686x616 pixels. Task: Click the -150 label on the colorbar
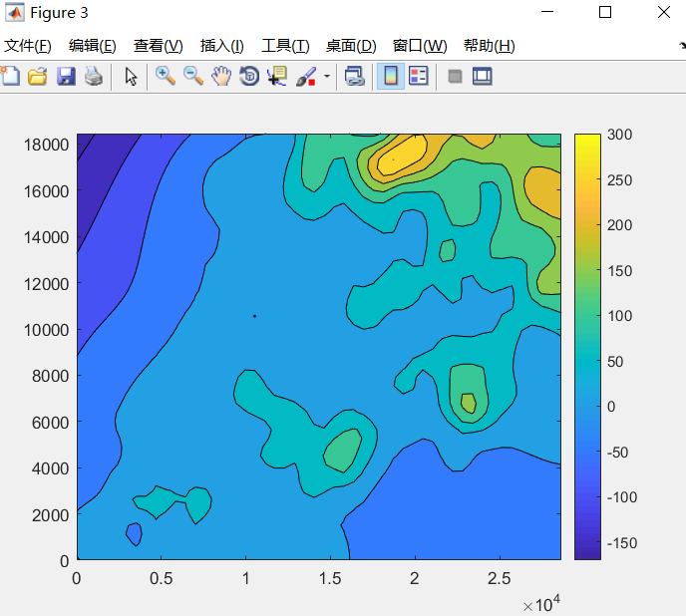pos(622,543)
